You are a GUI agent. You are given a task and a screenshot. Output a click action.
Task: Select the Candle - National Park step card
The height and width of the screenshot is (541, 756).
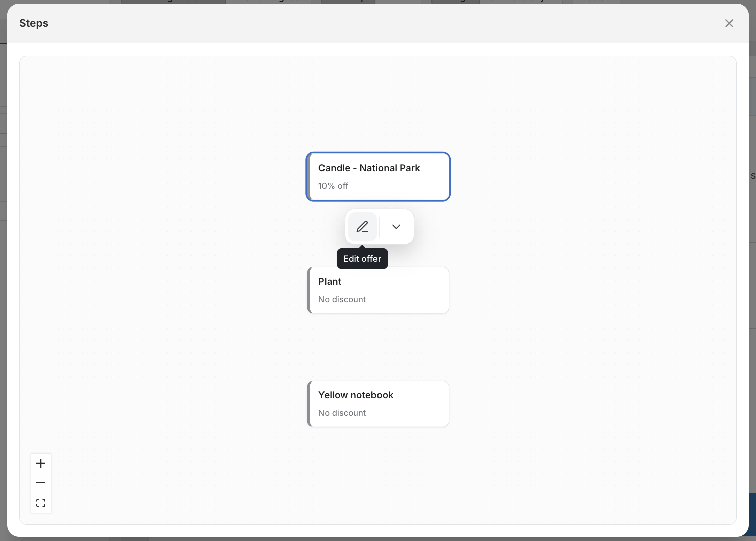(378, 177)
